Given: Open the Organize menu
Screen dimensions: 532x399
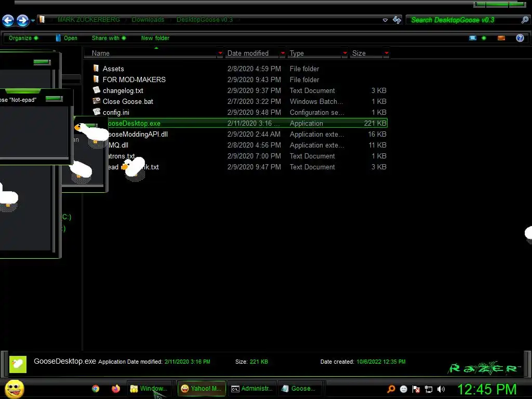Looking at the screenshot, I should click(x=23, y=38).
